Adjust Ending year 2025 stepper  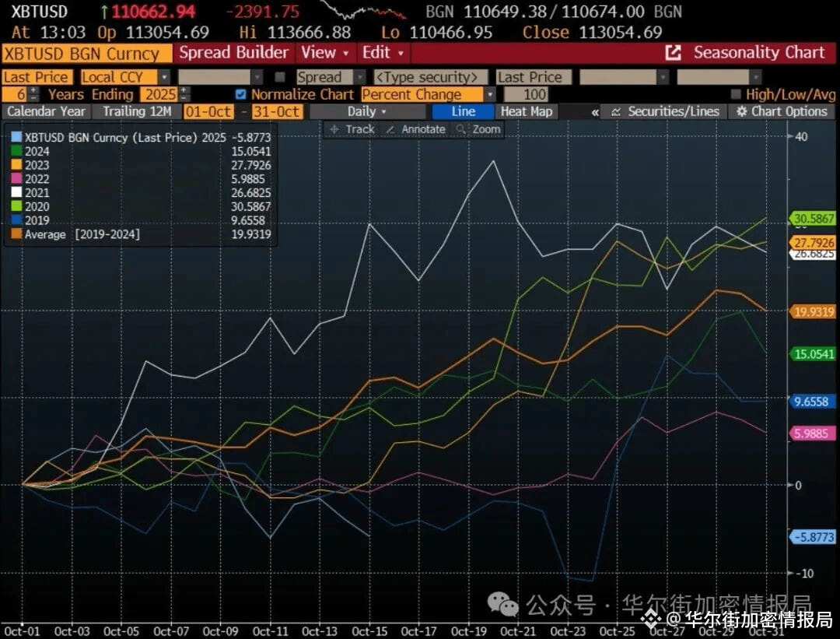tap(185, 94)
